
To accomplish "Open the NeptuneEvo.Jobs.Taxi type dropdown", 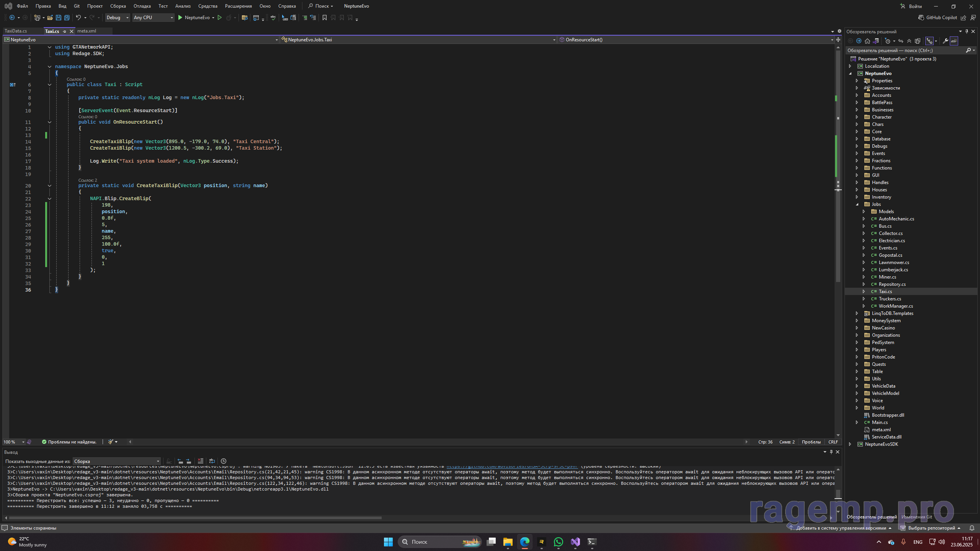I will tap(418, 40).
